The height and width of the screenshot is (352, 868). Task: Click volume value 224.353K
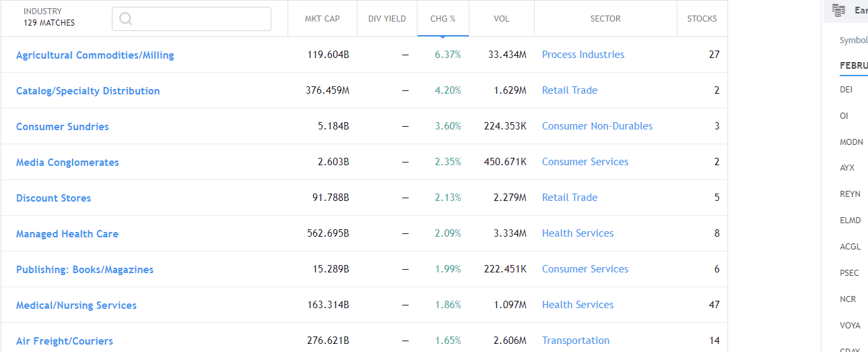[505, 126]
